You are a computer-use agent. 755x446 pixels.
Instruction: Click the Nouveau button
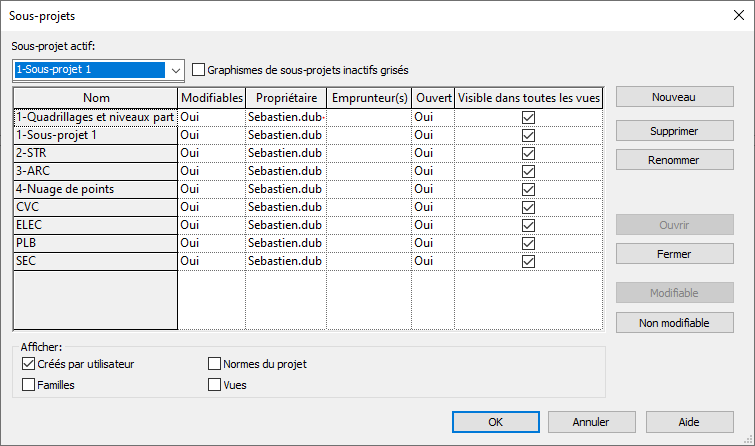point(674,97)
